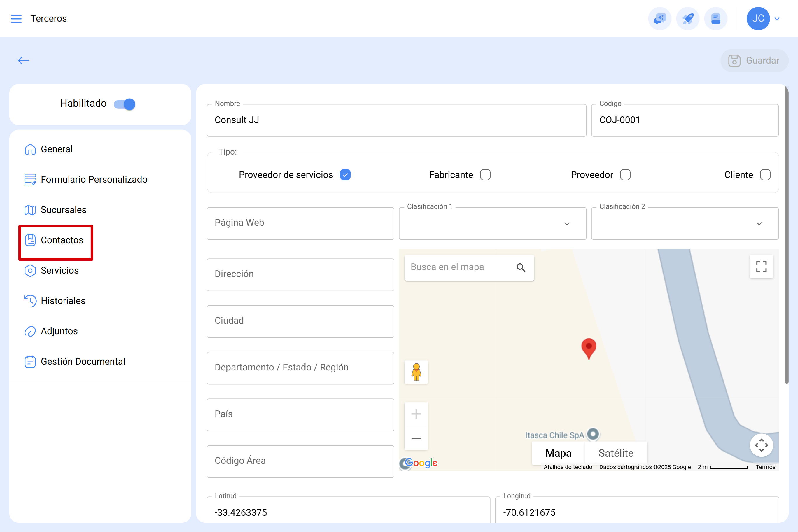798x532 pixels.
Task: Zoom in on the map
Action: click(416, 414)
